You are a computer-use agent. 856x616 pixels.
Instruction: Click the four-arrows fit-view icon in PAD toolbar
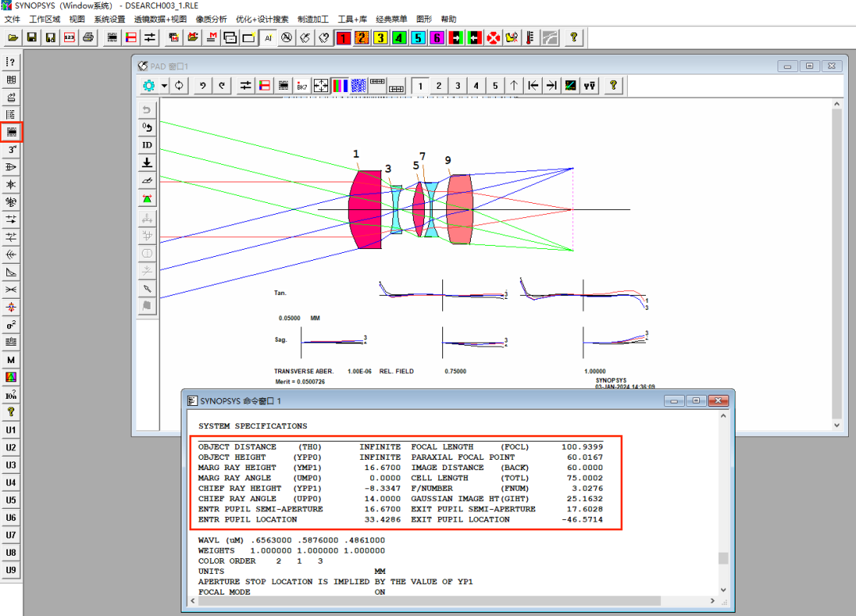321,86
